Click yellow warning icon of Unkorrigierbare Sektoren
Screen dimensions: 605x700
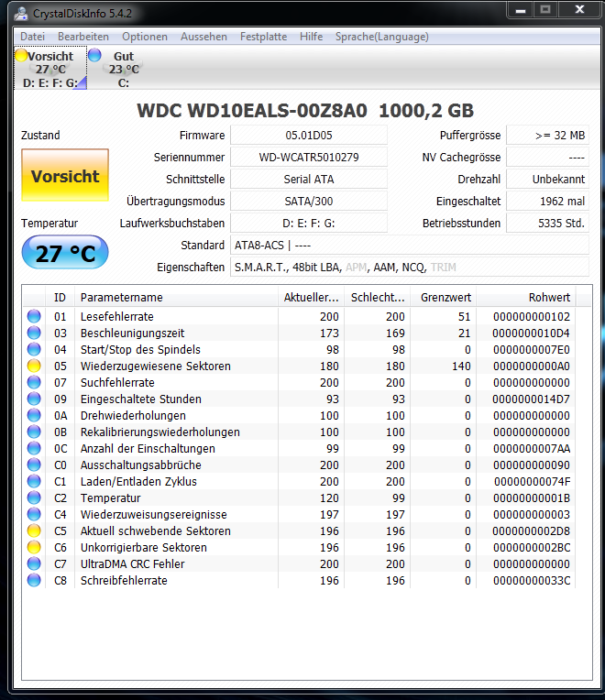click(x=34, y=547)
